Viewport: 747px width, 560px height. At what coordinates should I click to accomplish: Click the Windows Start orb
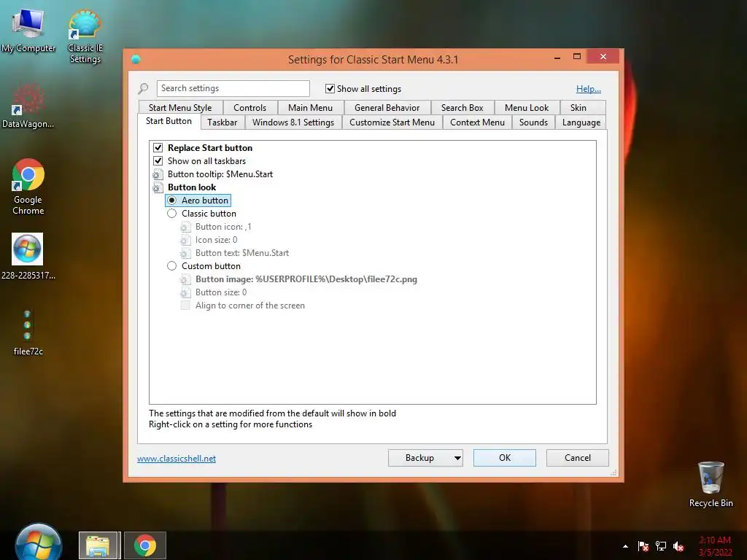(38, 543)
